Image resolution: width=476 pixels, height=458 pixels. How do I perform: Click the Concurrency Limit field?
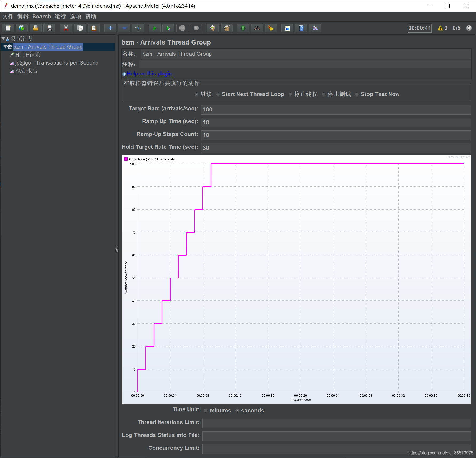click(337, 449)
